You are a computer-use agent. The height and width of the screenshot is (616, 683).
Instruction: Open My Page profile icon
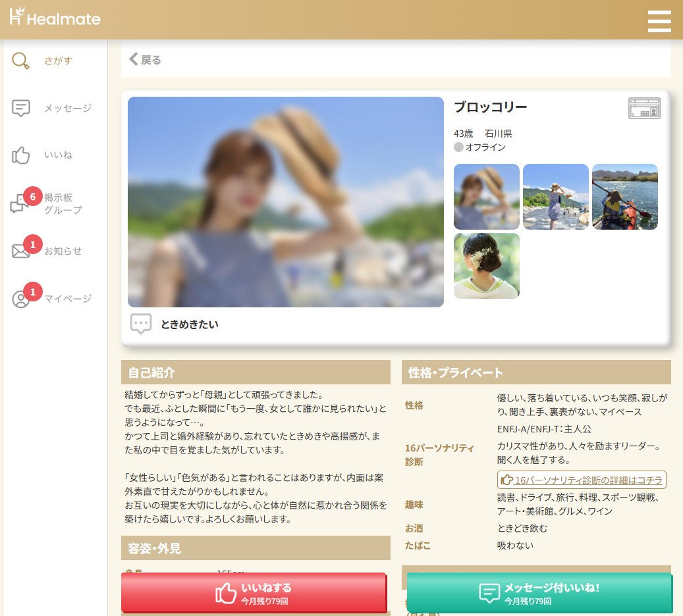[21, 299]
